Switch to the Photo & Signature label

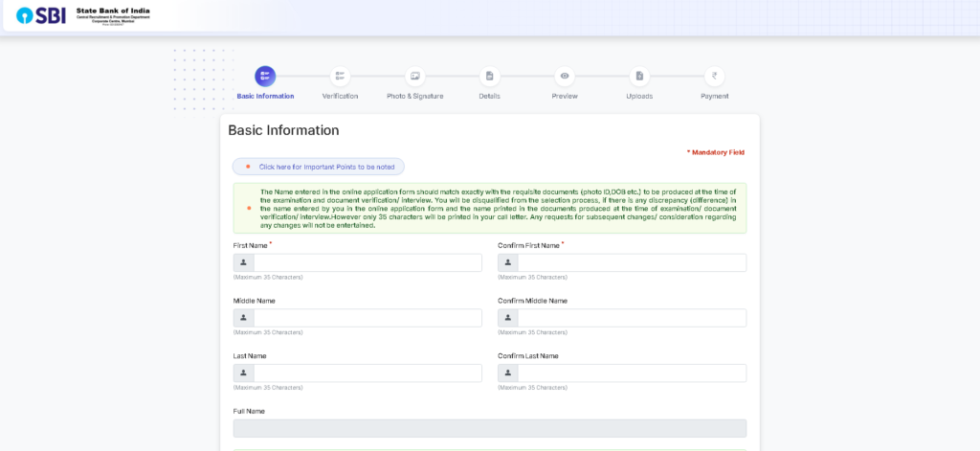tap(415, 97)
